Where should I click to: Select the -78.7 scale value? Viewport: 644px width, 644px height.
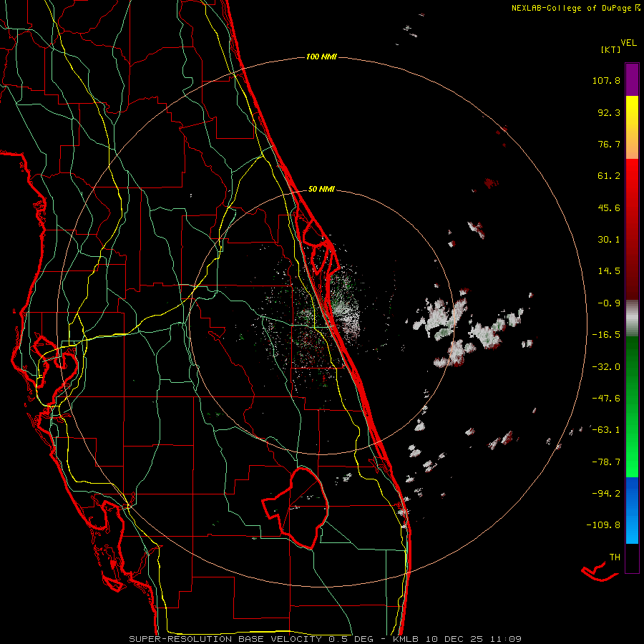[x=606, y=462]
